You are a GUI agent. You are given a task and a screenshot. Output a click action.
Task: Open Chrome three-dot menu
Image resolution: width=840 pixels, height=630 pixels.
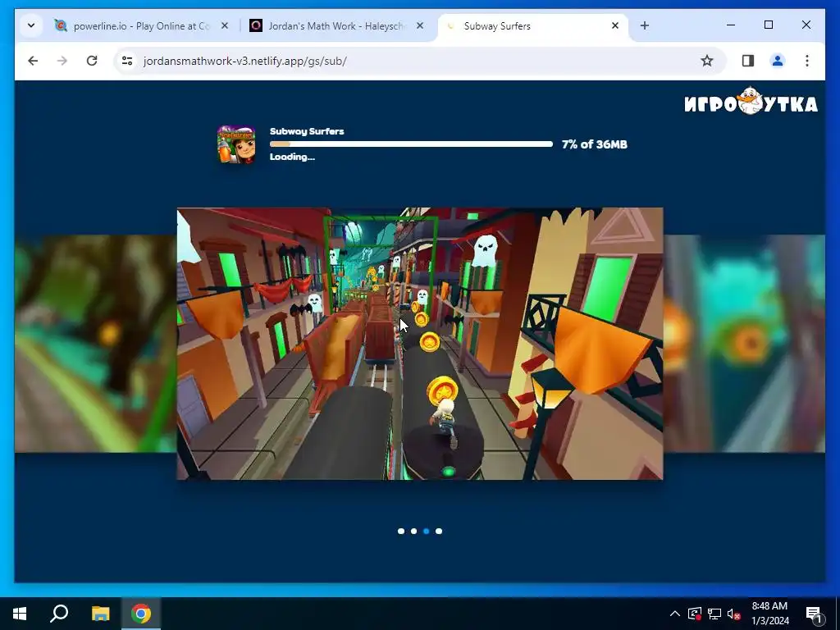[x=807, y=61]
